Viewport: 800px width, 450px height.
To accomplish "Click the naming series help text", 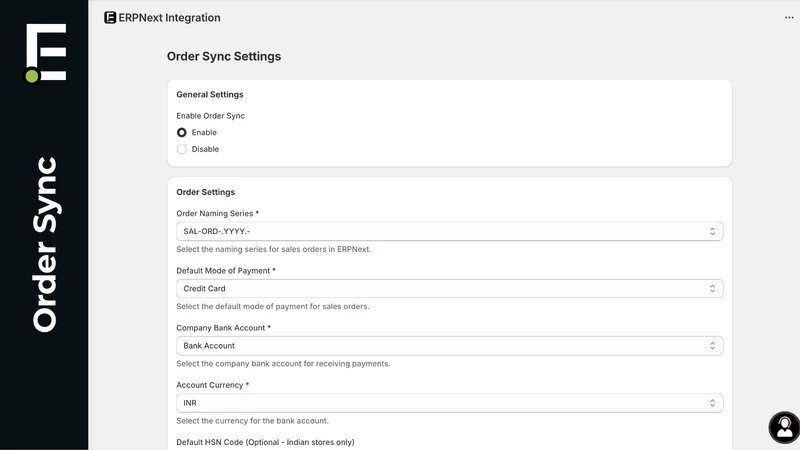I will pyautogui.click(x=273, y=249).
